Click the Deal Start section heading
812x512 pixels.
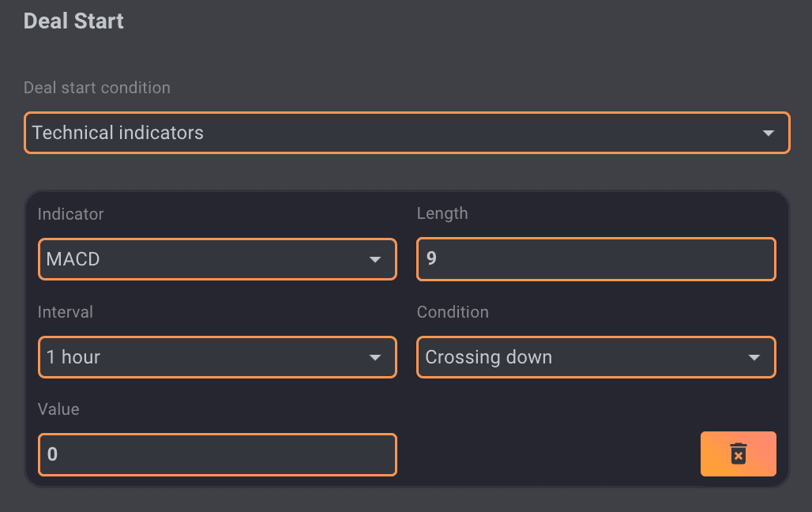point(73,21)
